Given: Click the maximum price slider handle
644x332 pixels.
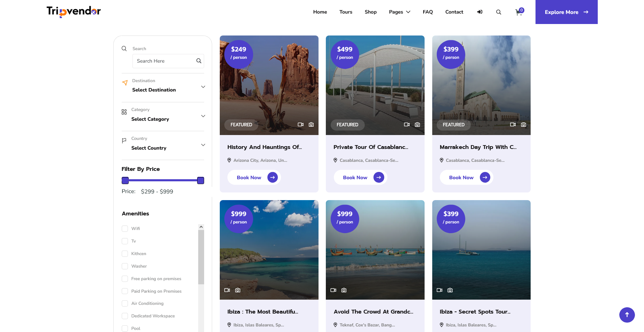Looking at the screenshot, I should (201, 180).
